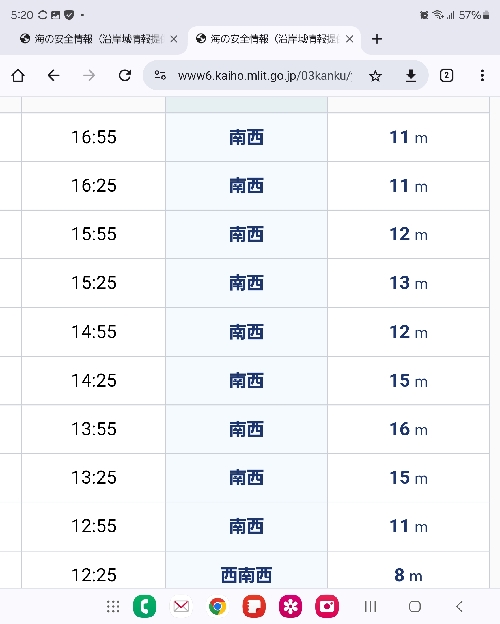Open the red camera app icon
This screenshot has width=500, height=624.
(x=327, y=606)
